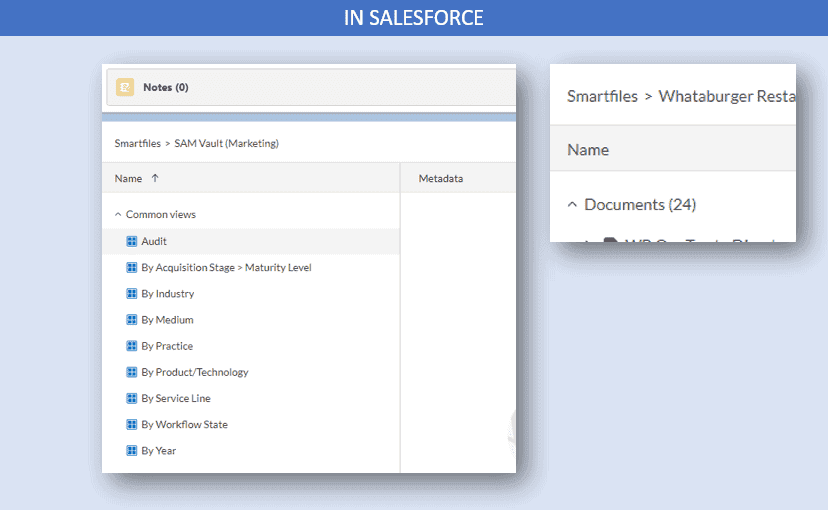Click the By Industry view icon
Screen dimensions: 828x510
(131, 294)
